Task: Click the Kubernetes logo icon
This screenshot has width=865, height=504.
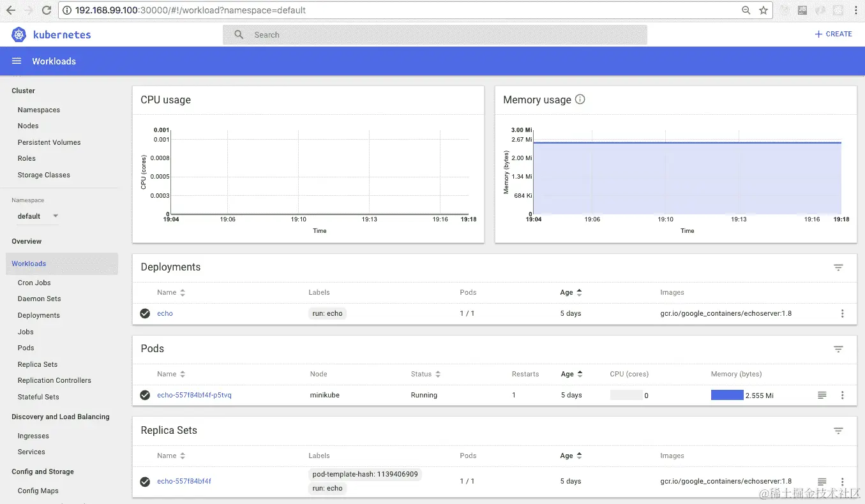Action: point(19,34)
